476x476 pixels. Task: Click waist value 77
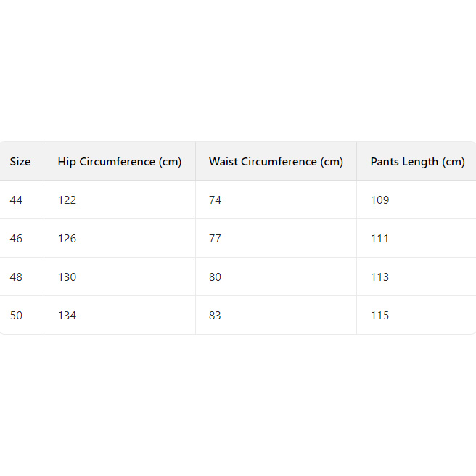point(215,239)
